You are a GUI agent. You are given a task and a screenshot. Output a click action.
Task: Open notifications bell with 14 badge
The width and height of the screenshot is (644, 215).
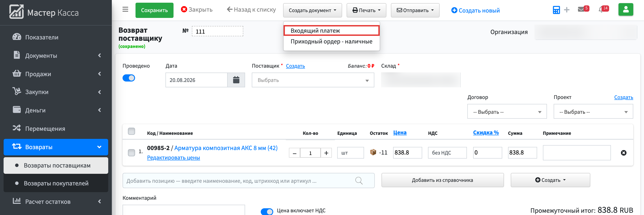click(x=604, y=9)
